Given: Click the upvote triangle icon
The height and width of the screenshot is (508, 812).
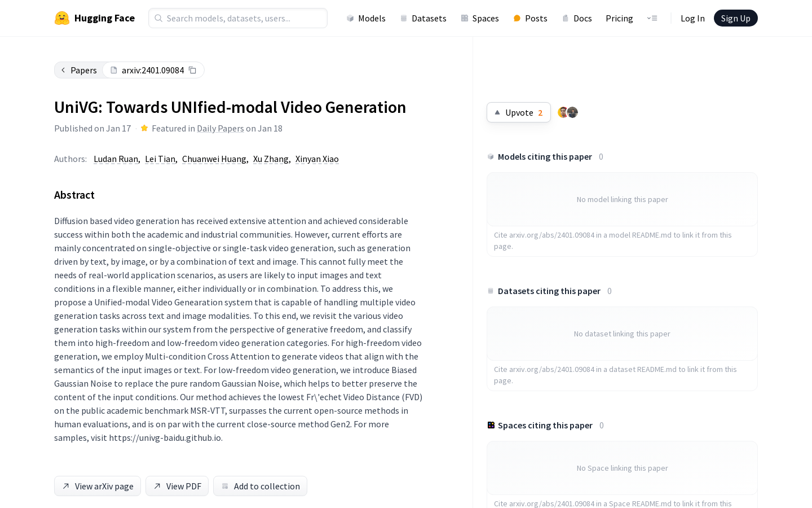Looking at the screenshot, I should coord(497,112).
